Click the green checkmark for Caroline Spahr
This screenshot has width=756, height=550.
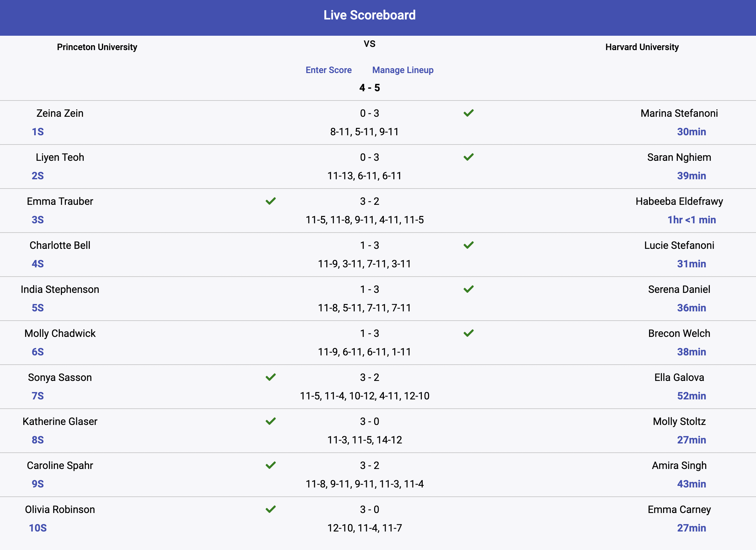click(271, 465)
